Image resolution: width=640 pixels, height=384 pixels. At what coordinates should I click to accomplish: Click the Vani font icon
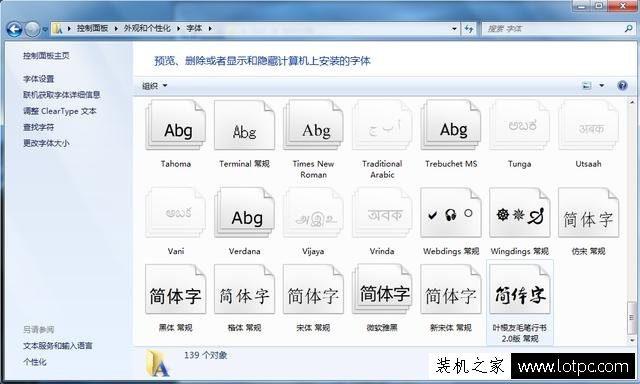176,213
